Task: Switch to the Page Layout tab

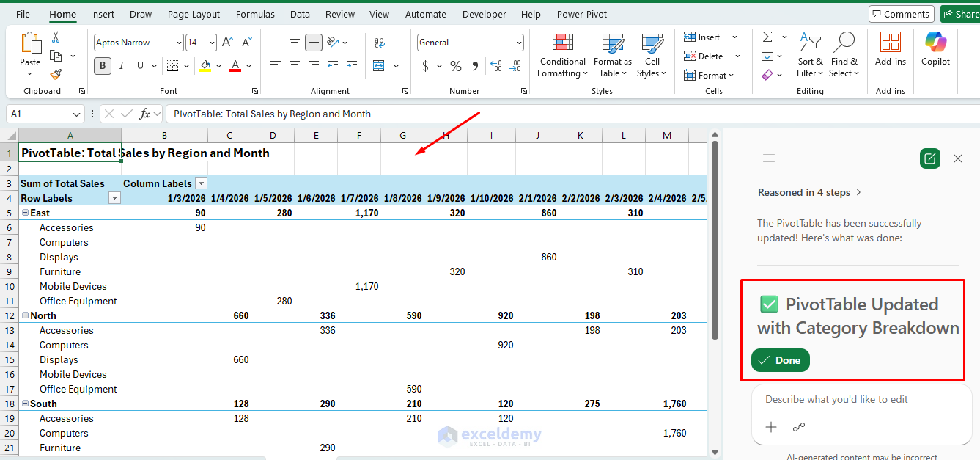Action: pyautogui.click(x=194, y=14)
